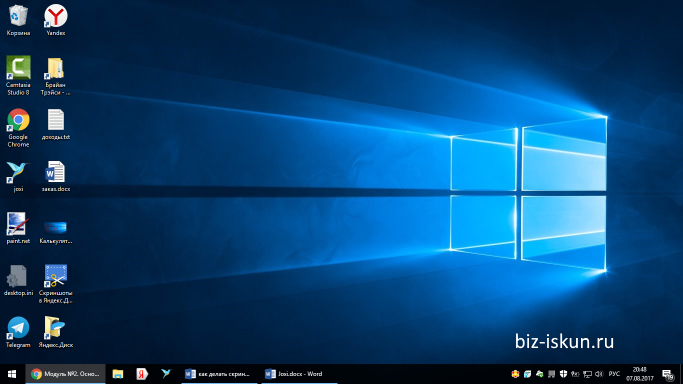
Task: Switch to Word document как делать скрин...
Action: click(x=220, y=374)
